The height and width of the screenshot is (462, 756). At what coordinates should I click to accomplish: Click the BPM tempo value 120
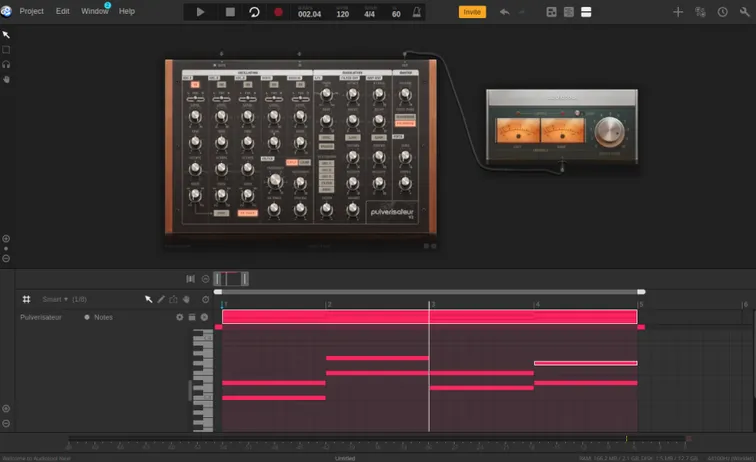coord(342,14)
